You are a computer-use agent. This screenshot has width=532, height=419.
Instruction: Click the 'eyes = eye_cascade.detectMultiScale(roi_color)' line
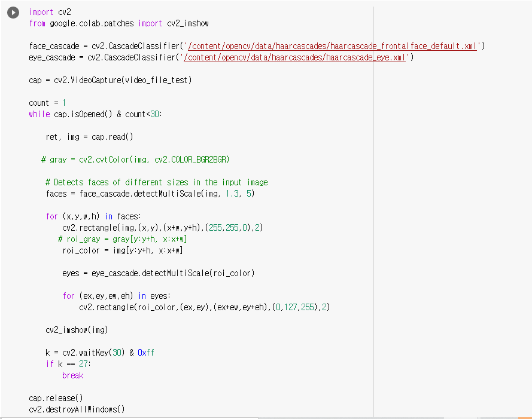point(158,273)
